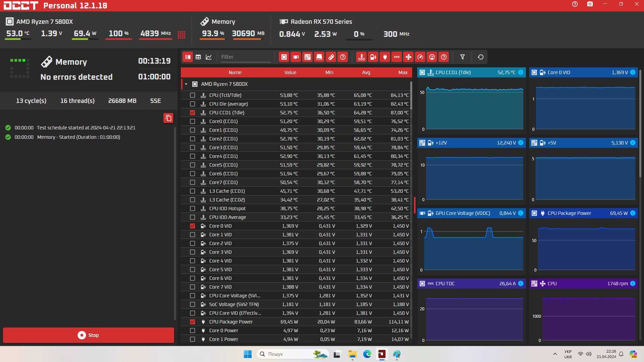Switch to combined table and graph view
The width and height of the screenshot is (644, 362).
[x=188, y=57]
